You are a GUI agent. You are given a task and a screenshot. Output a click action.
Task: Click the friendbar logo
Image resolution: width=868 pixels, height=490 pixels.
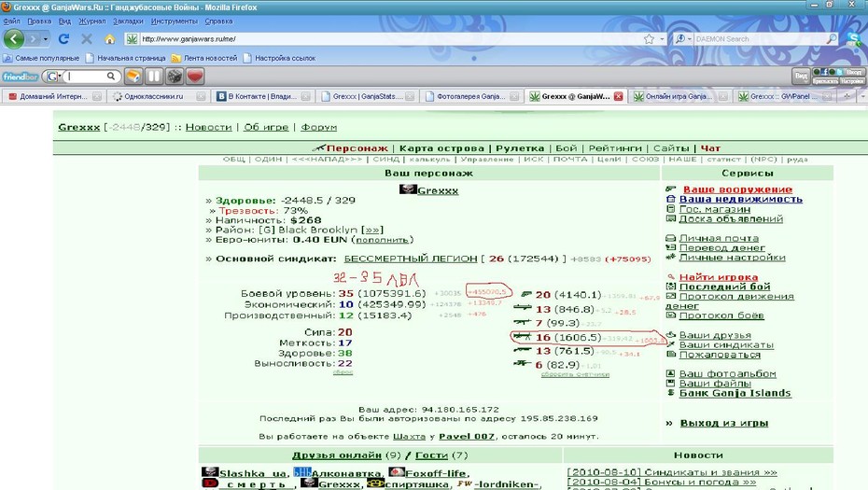coord(21,77)
